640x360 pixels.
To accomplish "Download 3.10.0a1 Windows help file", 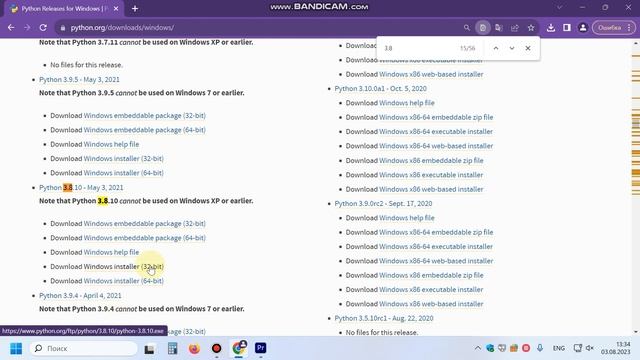I will 407,103.
